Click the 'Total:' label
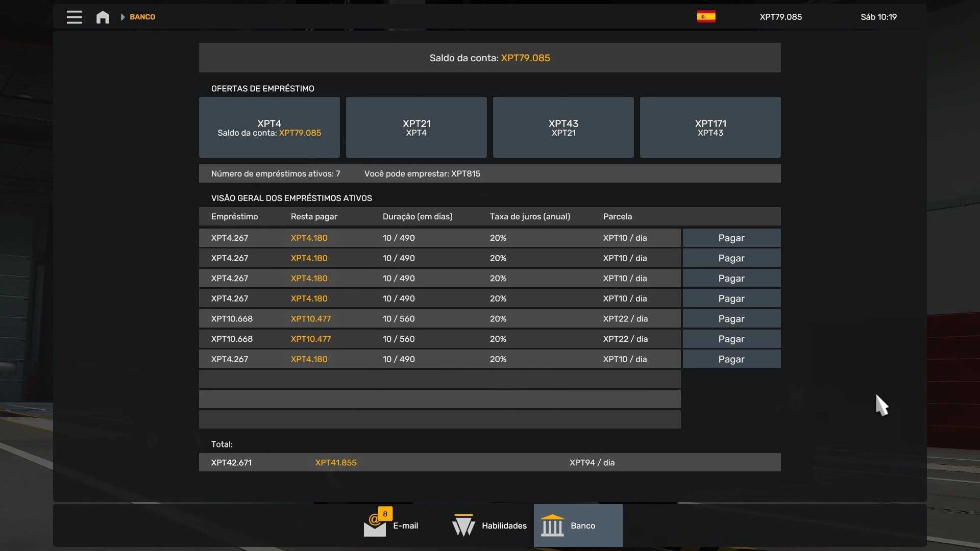This screenshot has width=980, height=551. [222, 444]
